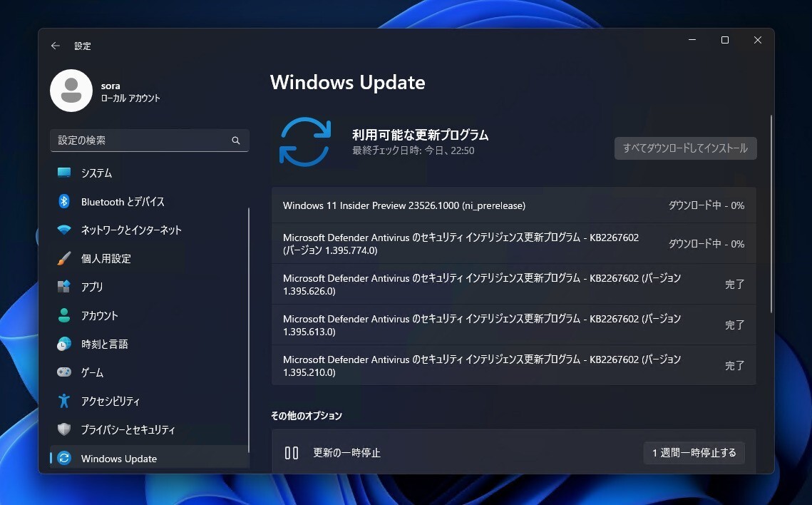Viewport: 812px width, 505px height.
Task: Select the システム sidebar icon
Action: tap(64, 173)
